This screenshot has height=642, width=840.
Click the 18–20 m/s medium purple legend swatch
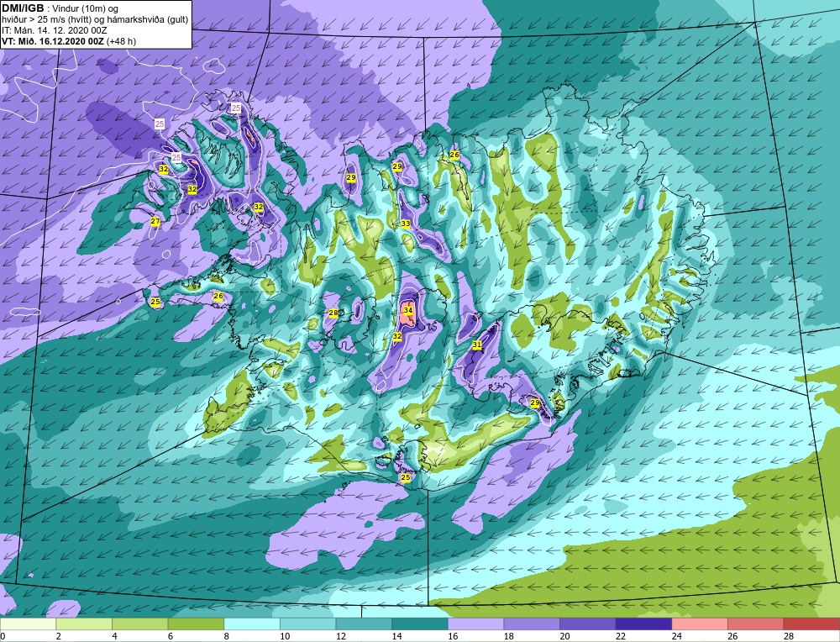point(532,624)
